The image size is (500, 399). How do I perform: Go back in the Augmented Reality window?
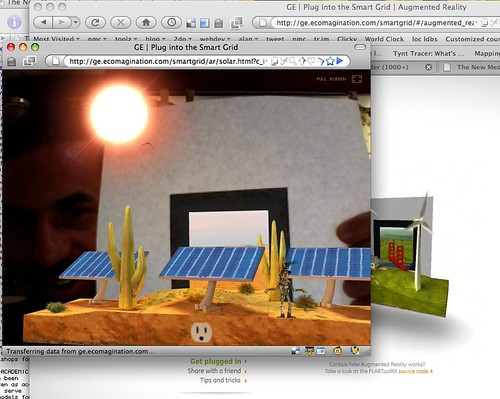pos(43,22)
